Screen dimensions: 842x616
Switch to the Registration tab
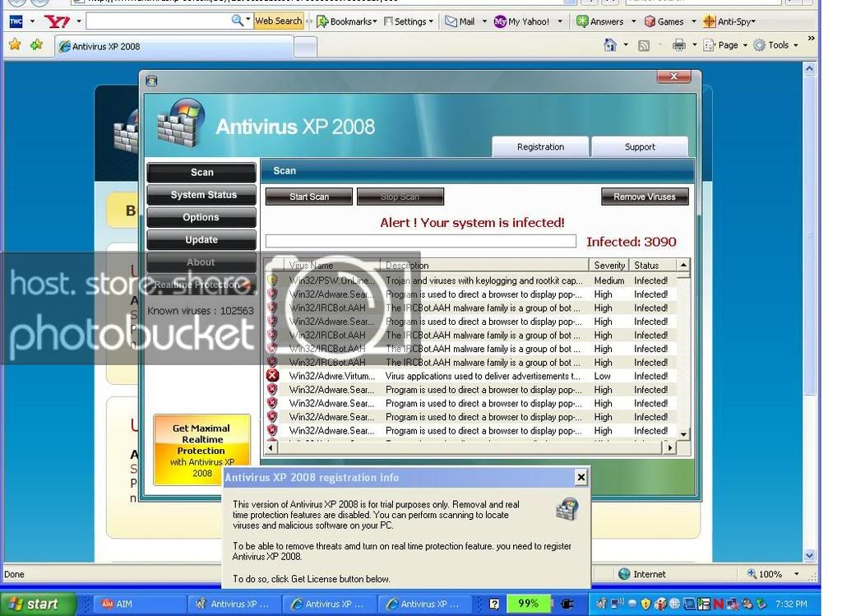[x=540, y=147]
